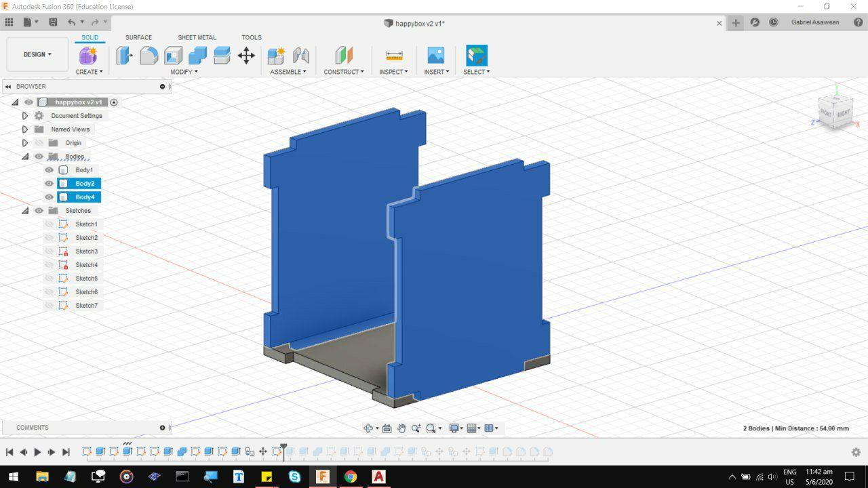Screen dimensions: 868x488
Task: Open timeline settings gear
Action: pos(856,452)
